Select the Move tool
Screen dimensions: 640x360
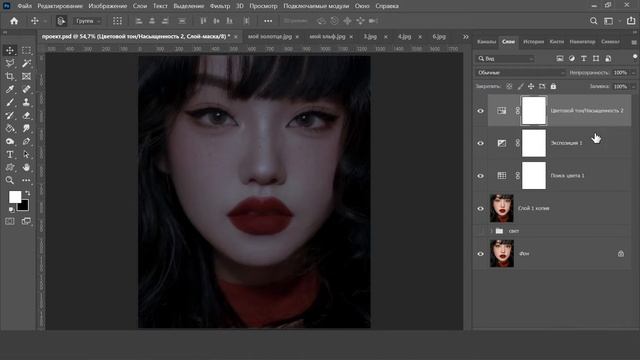10,50
